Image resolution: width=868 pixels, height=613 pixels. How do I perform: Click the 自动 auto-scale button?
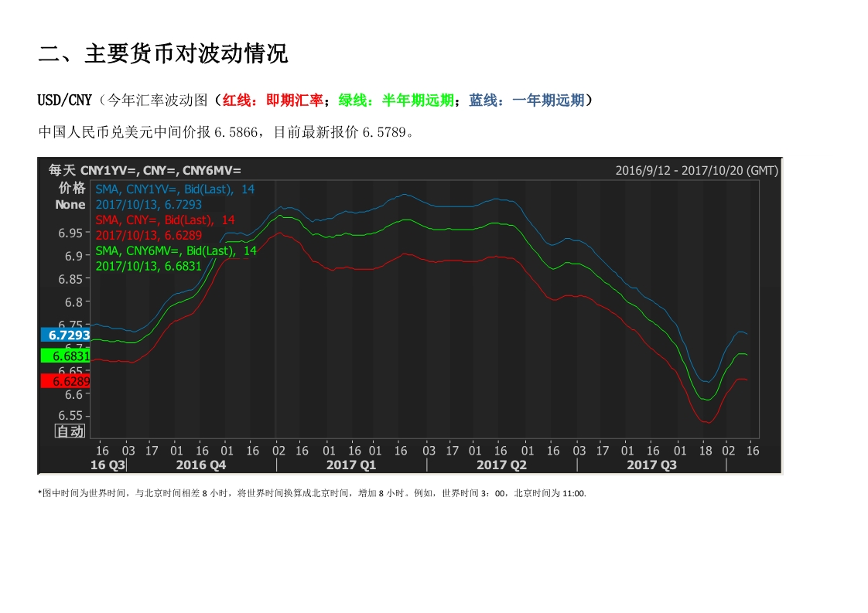[70, 431]
